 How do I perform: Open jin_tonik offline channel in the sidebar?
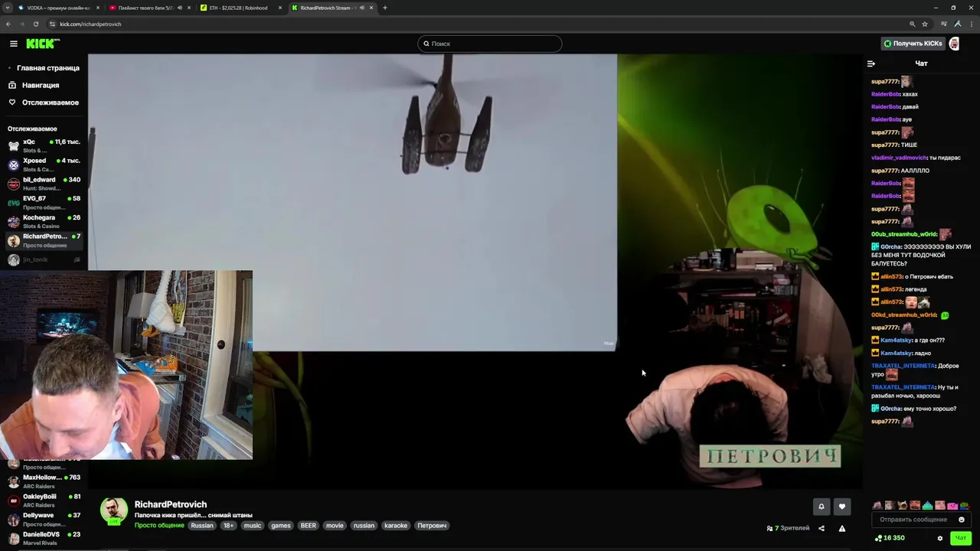tap(44, 260)
